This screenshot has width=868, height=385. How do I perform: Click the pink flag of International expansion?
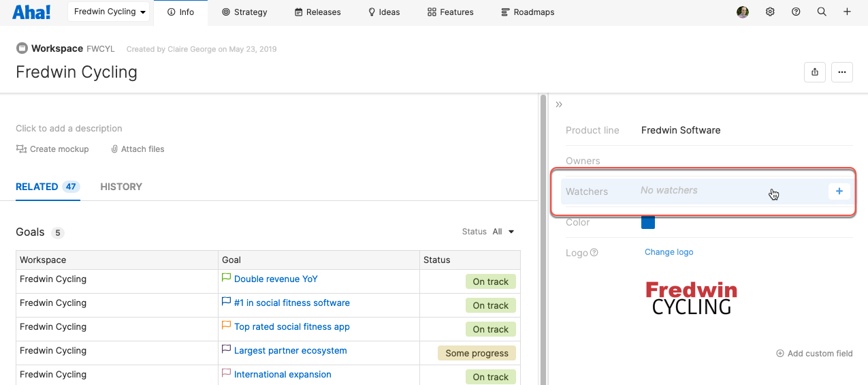coord(227,373)
